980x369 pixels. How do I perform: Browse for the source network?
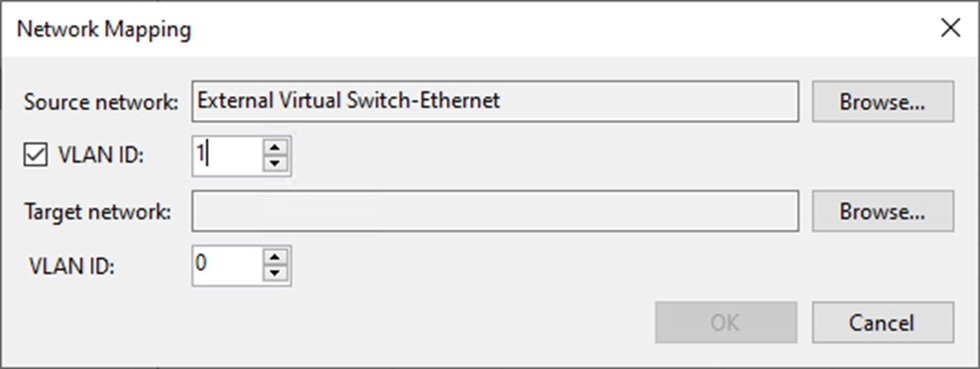pos(883,101)
